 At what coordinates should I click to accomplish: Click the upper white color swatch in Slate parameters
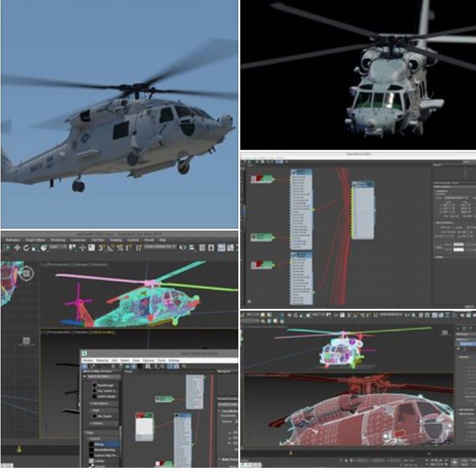(459, 244)
